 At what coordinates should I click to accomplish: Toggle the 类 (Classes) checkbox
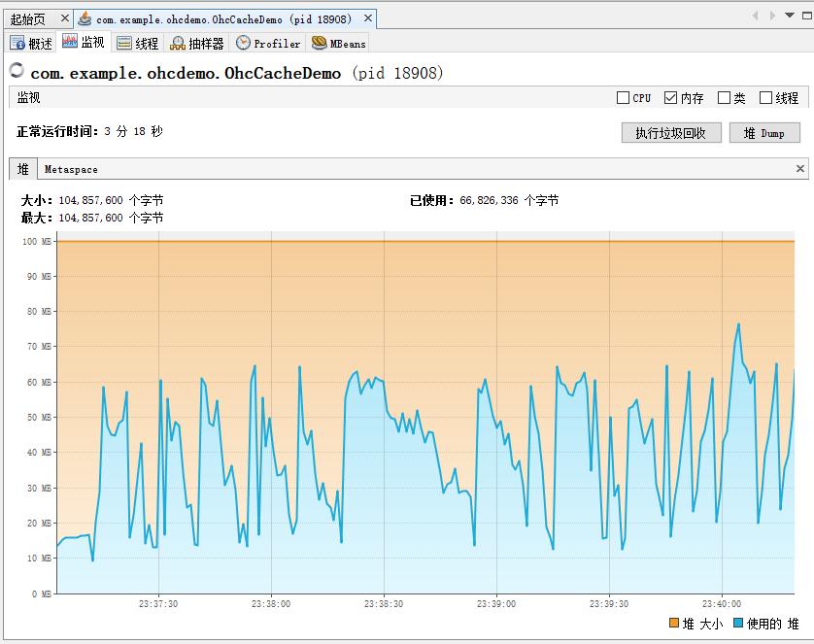pos(724,97)
